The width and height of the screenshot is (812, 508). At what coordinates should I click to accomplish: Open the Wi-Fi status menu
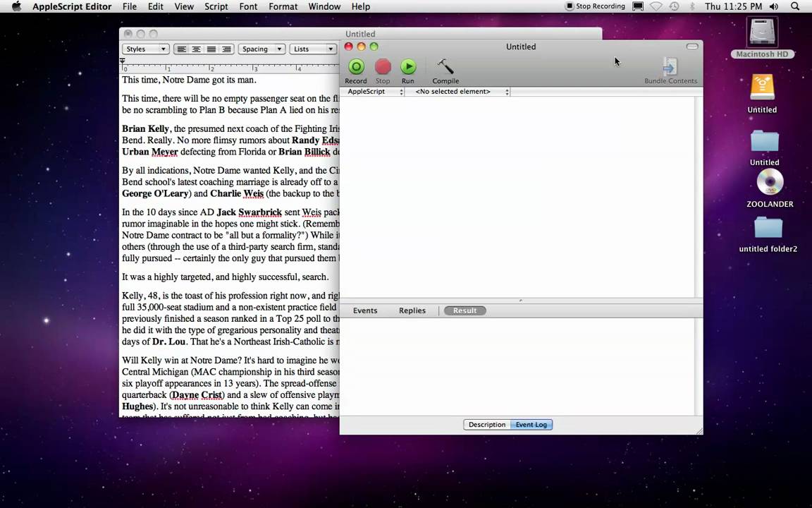click(656, 6)
